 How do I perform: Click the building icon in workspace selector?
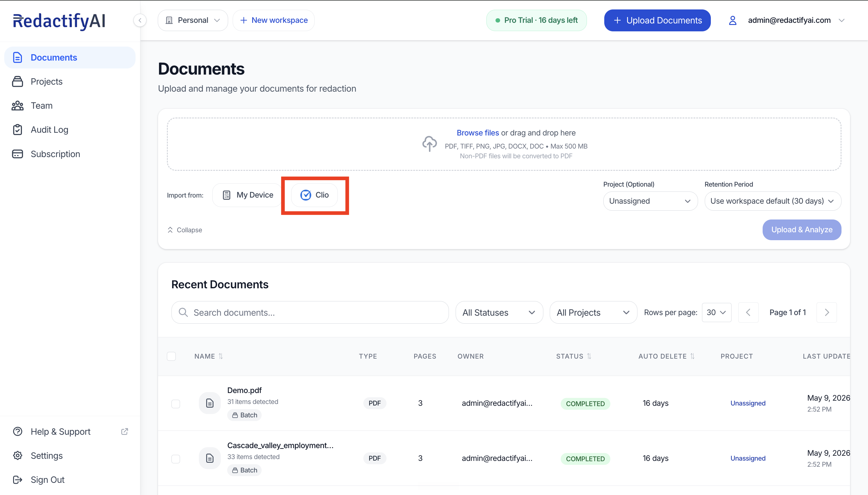169,20
